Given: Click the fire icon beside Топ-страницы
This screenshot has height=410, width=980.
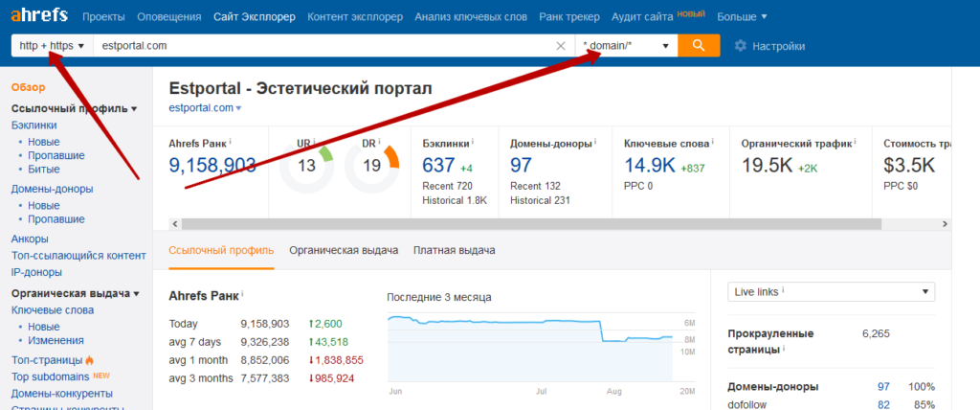Looking at the screenshot, I should [90, 360].
